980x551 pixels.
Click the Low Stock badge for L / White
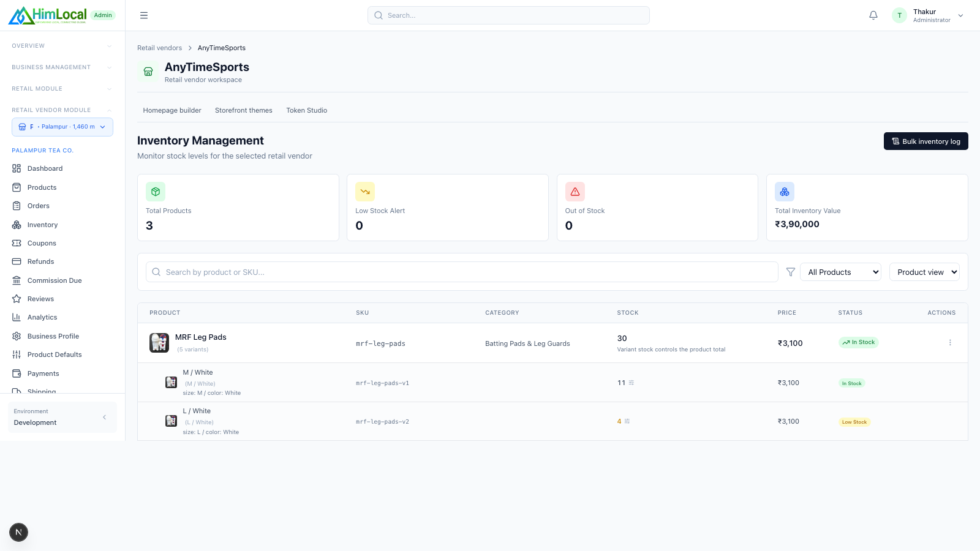coord(854,422)
